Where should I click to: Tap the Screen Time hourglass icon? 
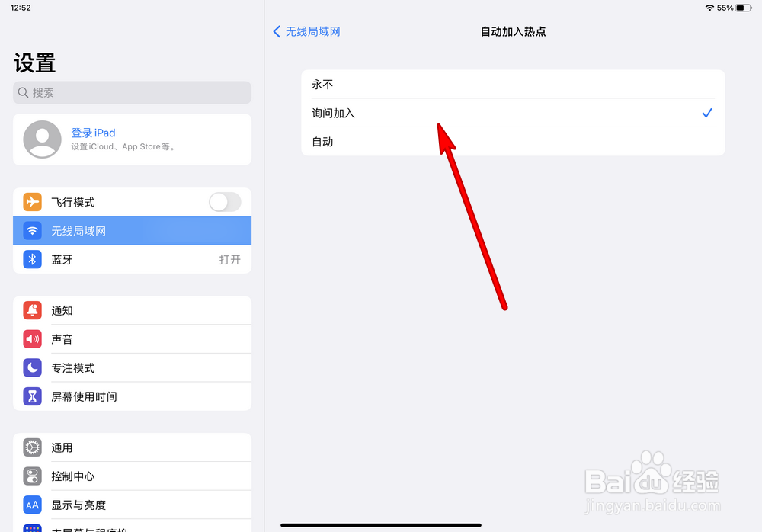coord(32,396)
